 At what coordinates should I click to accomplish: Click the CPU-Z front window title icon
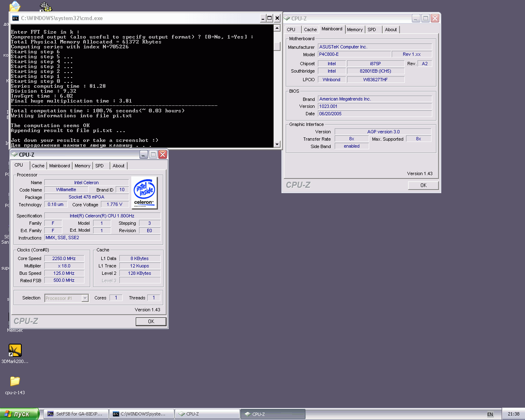coord(15,155)
